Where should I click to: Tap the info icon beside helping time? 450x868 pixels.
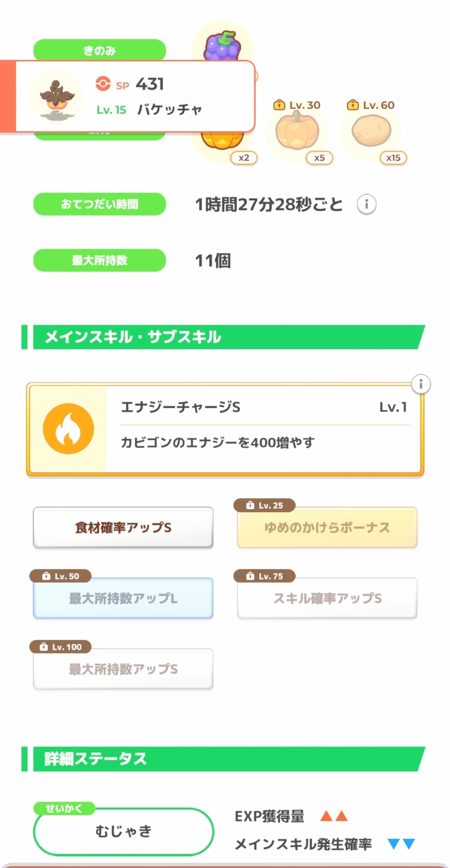pyautogui.click(x=367, y=205)
